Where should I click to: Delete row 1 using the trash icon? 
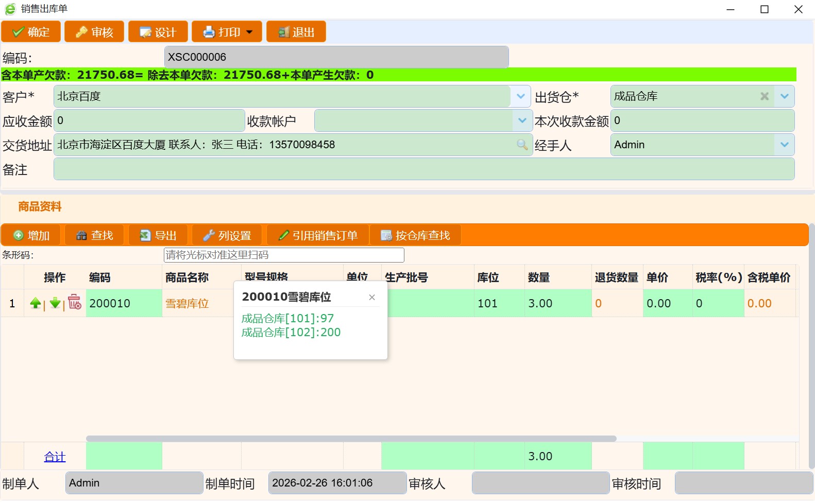[x=75, y=302]
